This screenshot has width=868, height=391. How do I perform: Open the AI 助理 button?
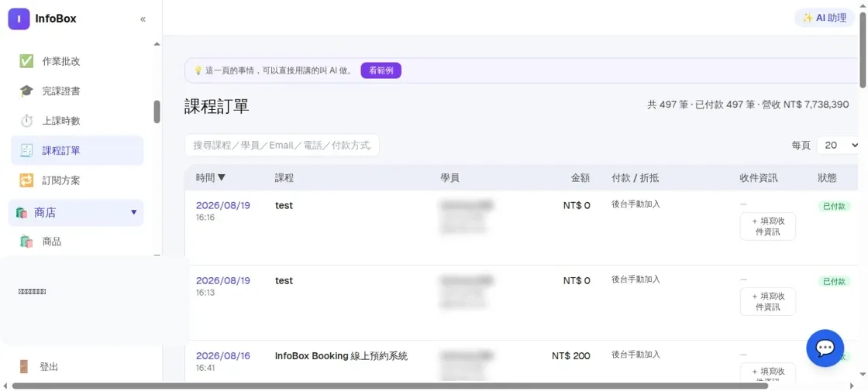825,18
